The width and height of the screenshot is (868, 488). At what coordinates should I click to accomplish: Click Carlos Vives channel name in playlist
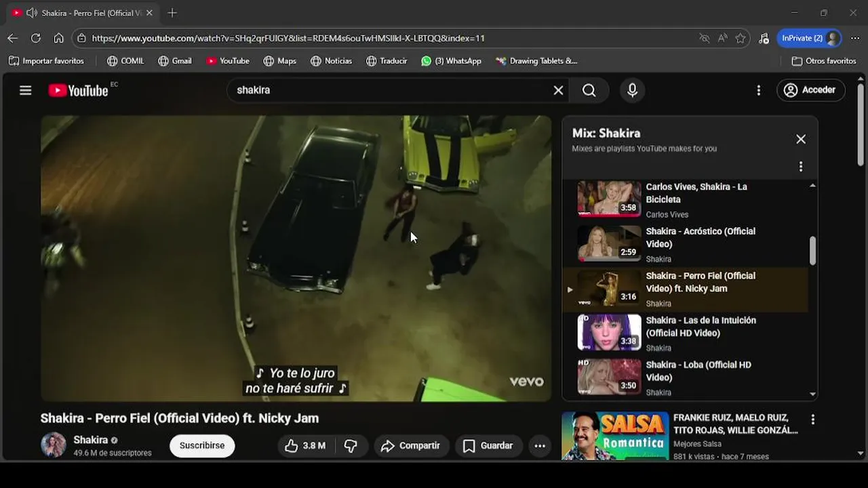pyautogui.click(x=667, y=215)
